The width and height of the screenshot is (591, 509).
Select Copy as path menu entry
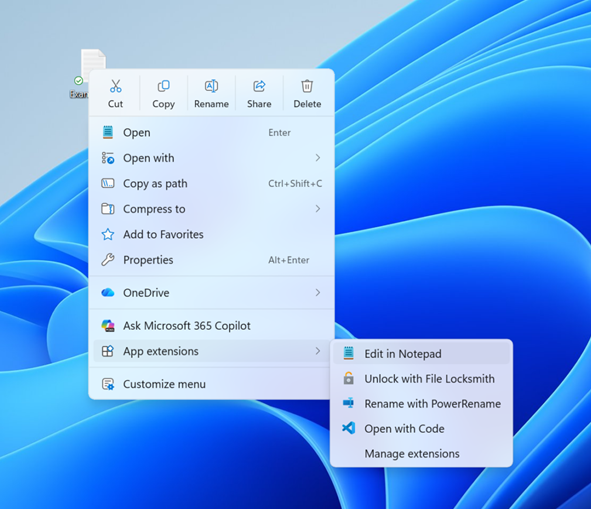click(x=211, y=183)
